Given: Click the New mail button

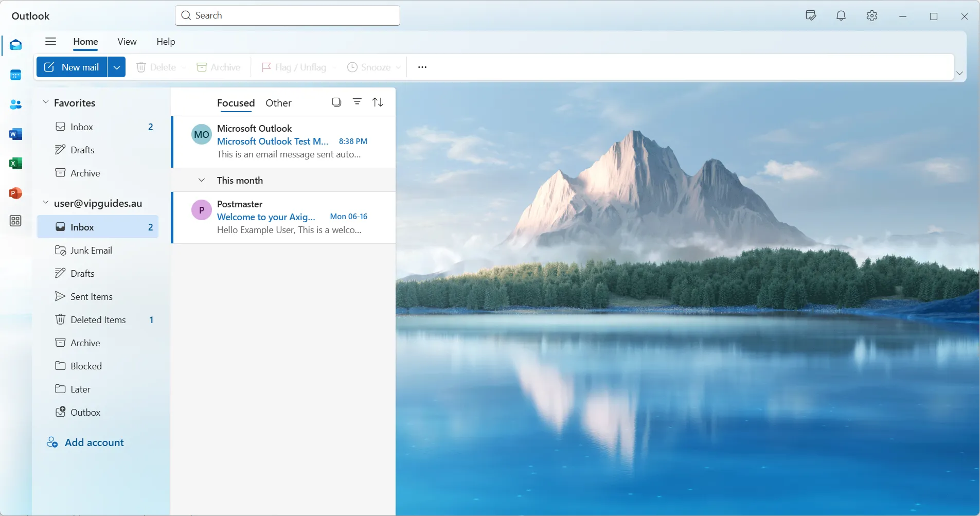Looking at the screenshot, I should point(72,67).
